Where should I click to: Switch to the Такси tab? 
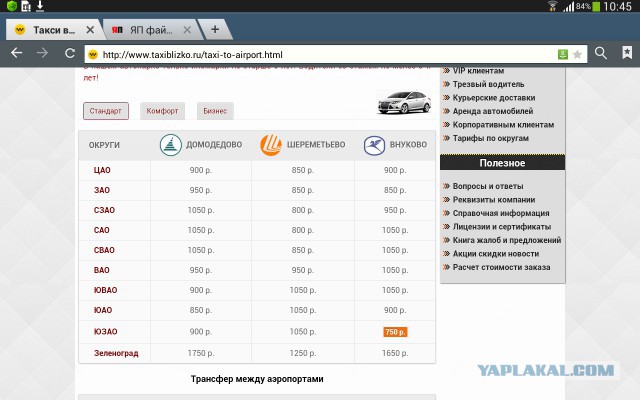tap(54, 30)
